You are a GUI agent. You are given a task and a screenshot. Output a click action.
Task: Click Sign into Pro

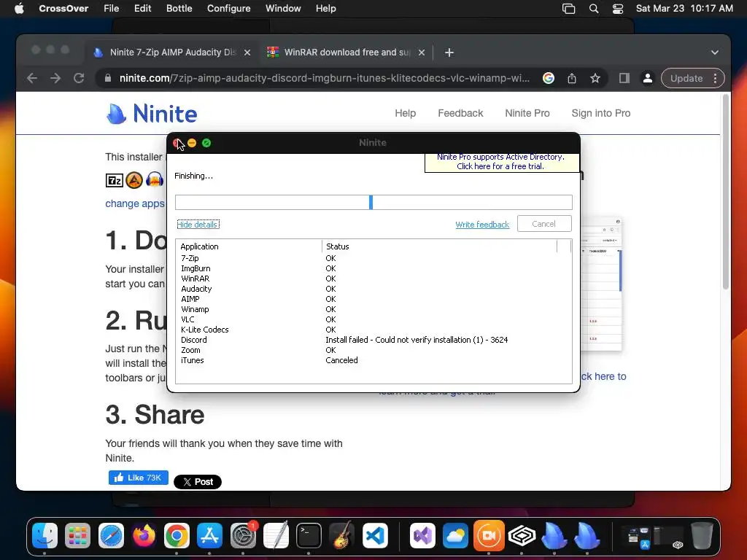tap(601, 113)
